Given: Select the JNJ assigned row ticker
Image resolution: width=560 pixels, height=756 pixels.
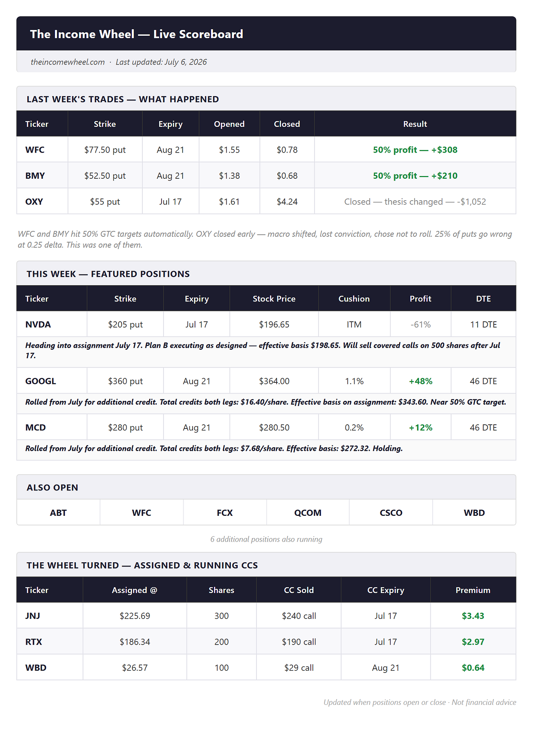Looking at the screenshot, I should point(33,616).
